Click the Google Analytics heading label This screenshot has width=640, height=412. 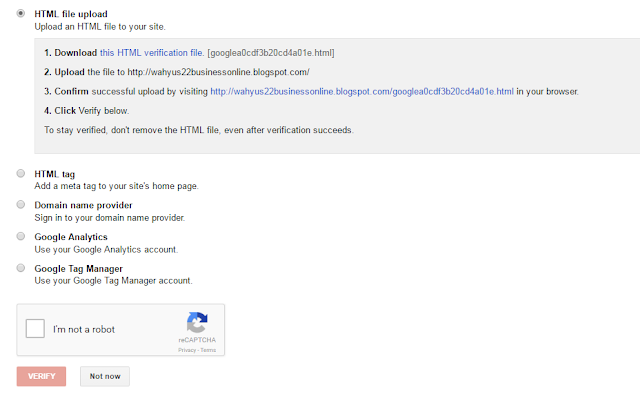(x=71, y=237)
